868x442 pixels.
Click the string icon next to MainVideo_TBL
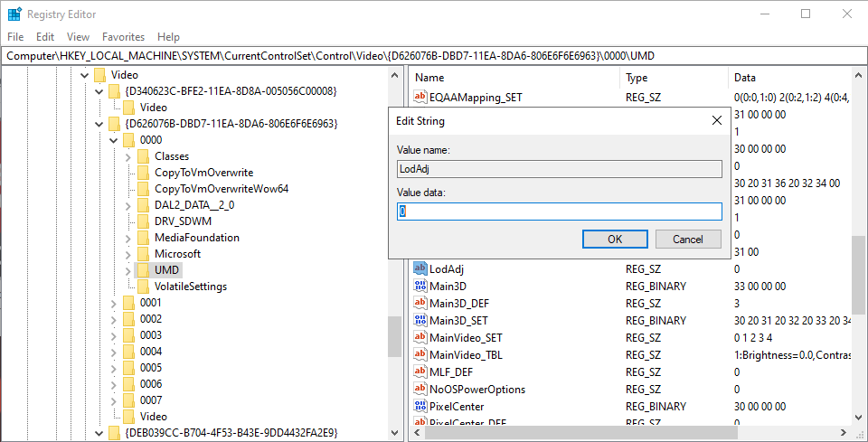coord(420,354)
